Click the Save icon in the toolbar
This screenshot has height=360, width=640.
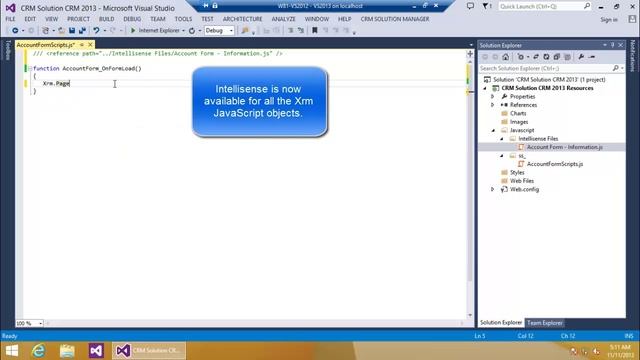pyautogui.click(x=72, y=31)
